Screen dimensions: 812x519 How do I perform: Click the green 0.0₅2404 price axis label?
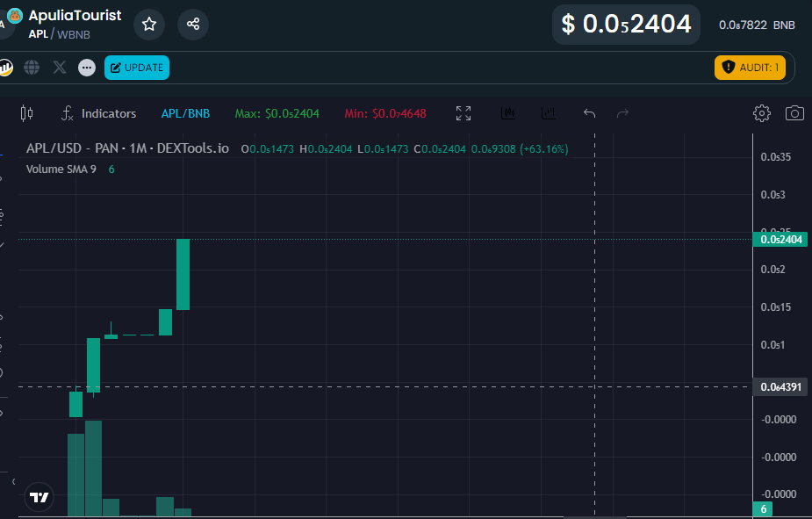click(x=780, y=239)
